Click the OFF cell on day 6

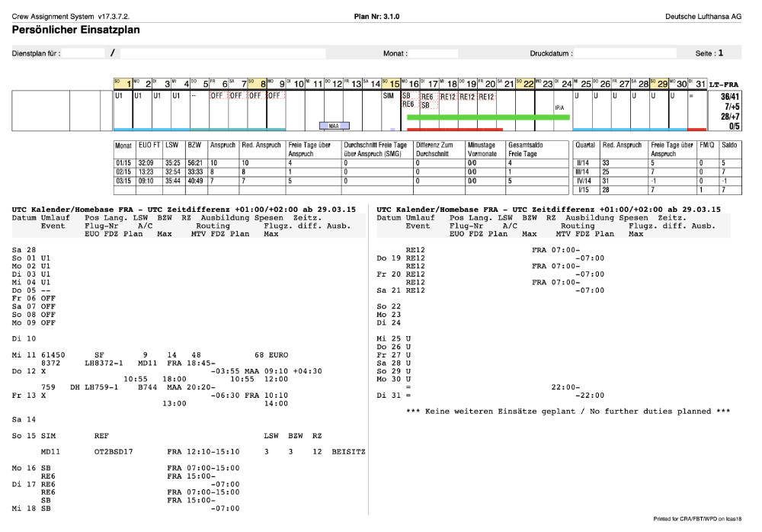[218, 97]
